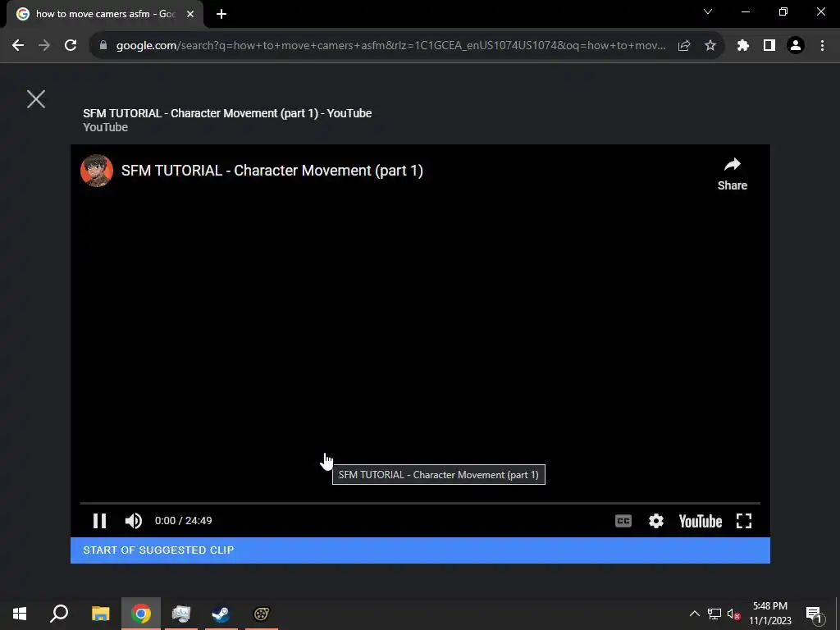
Task: Open the channel avatar in the video header
Action: [x=97, y=171]
